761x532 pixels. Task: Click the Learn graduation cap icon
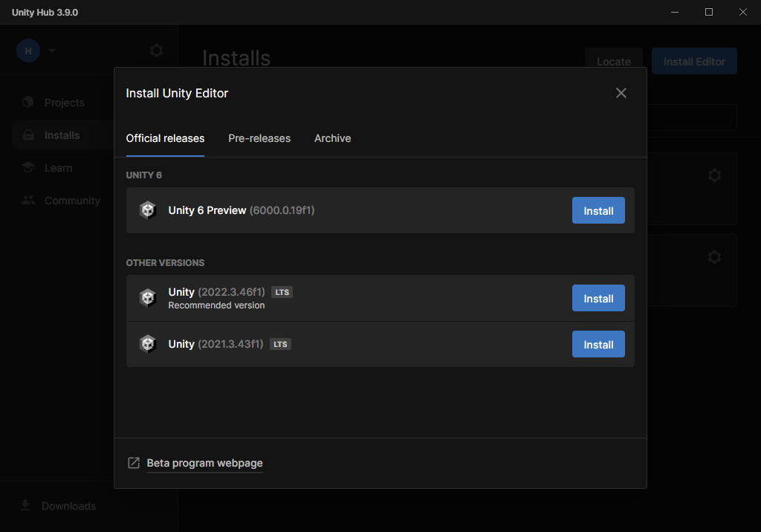coord(28,167)
